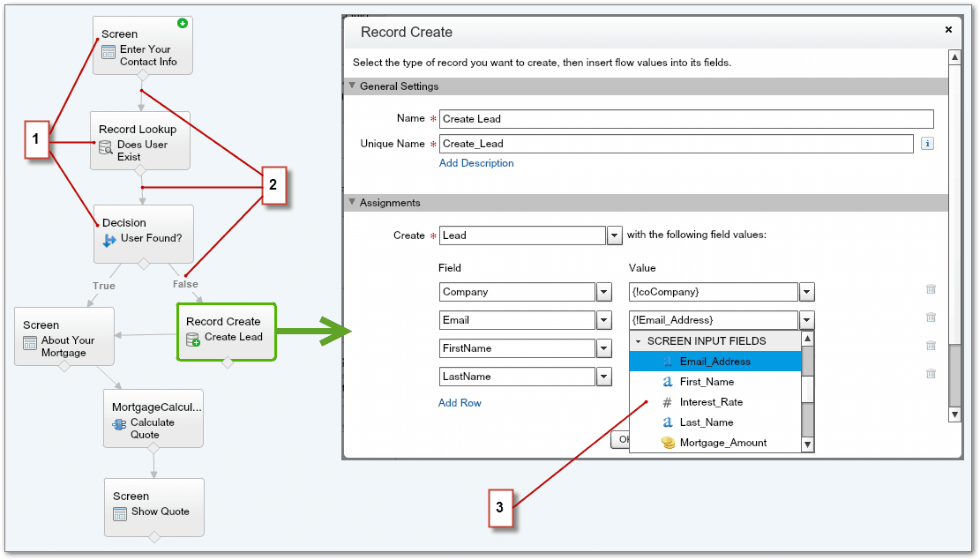Choose Mortgage_Amount from the dropdown list
The width and height of the screenshot is (980, 560).
coord(722,443)
